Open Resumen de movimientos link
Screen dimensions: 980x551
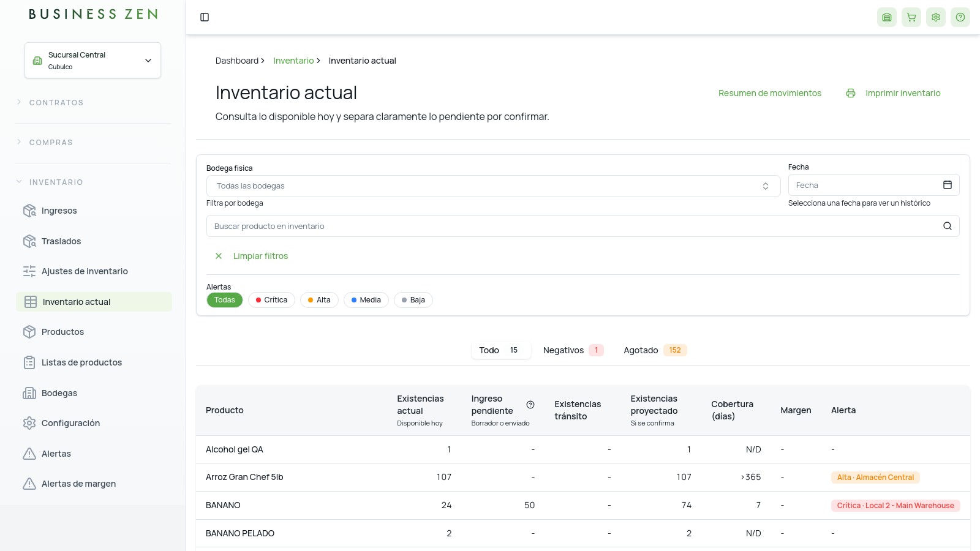770,93
